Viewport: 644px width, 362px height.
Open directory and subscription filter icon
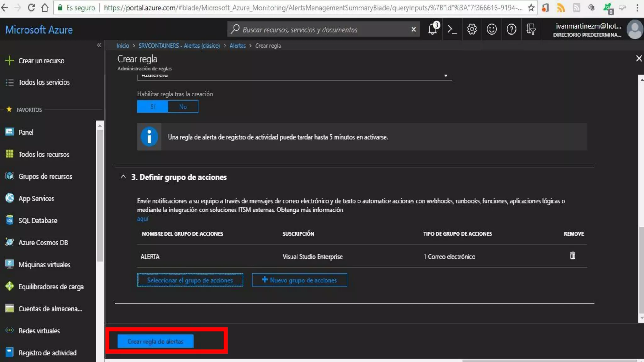click(x=531, y=30)
